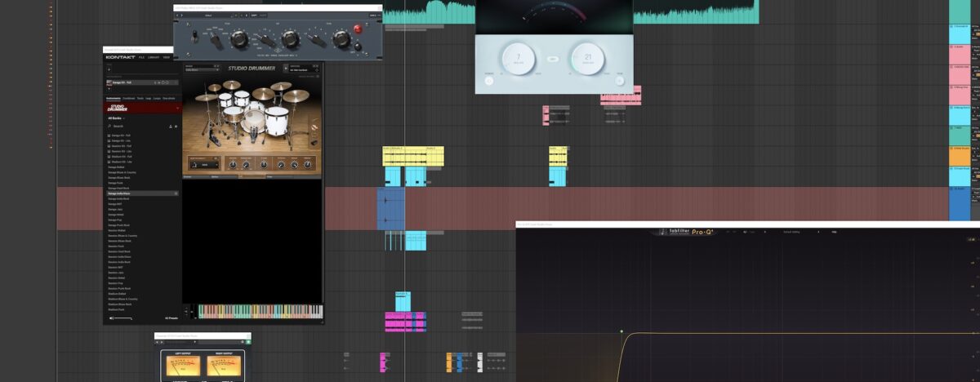The image size is (980, 382).
Task: Choose the Garage Funk preset
Action: click(117, 183)
